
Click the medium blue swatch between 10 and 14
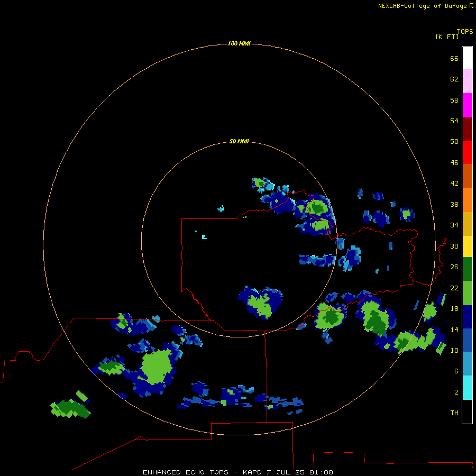click(467, 340)
